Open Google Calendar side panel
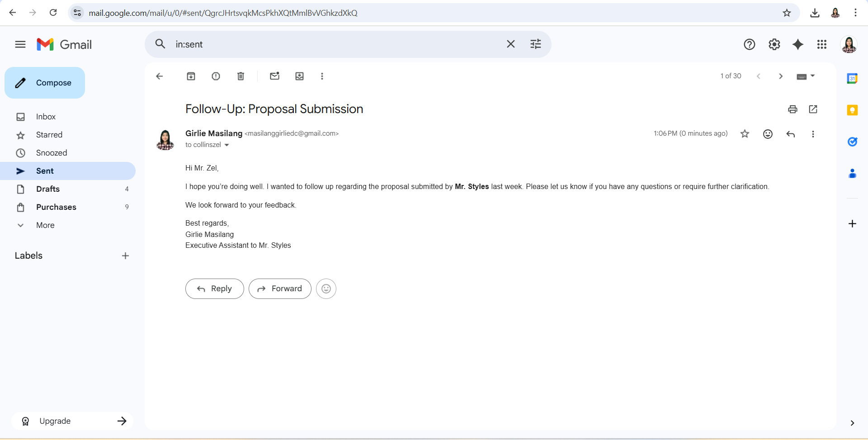The image size is (868, 440). point(852,79)
